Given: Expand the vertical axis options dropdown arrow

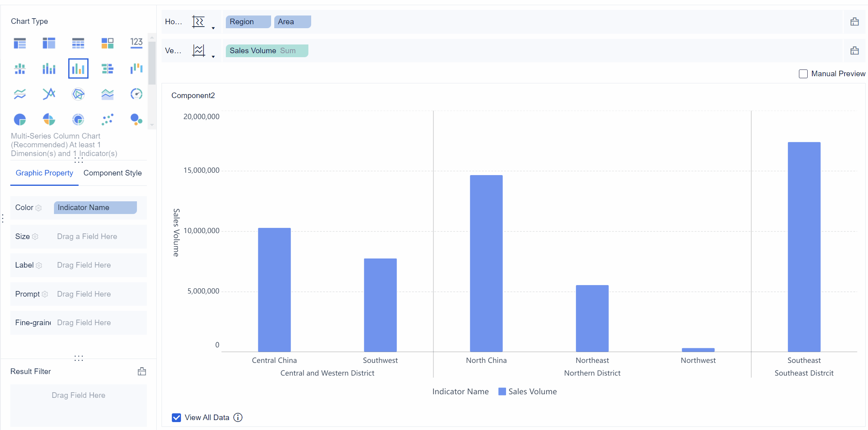Looking at the screenshot, I should (x=213, y=57).
